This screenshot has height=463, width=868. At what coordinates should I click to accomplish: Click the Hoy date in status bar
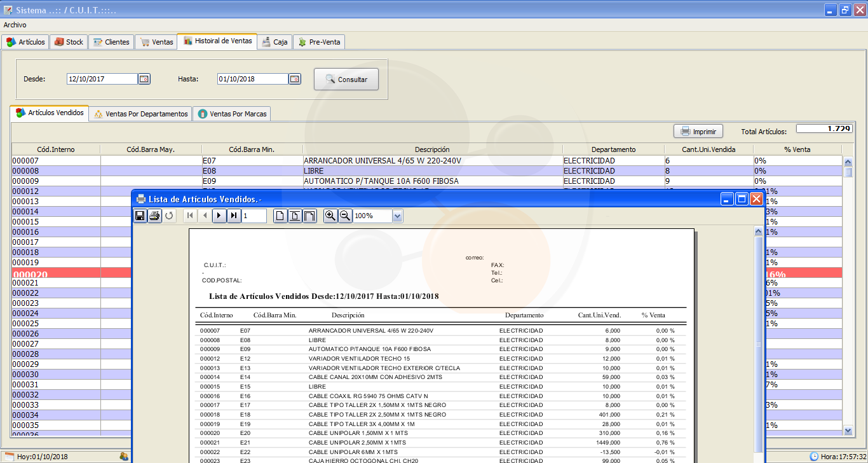(x=42, y=457)
